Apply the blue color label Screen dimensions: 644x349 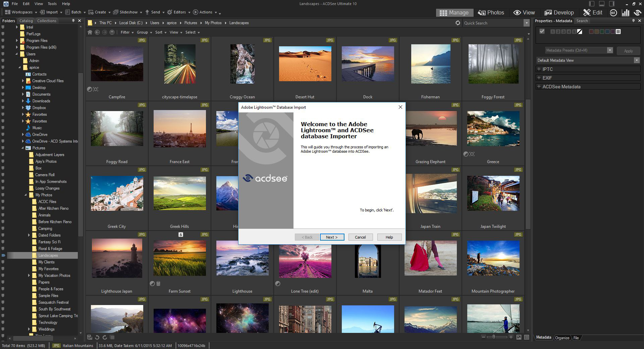tap(607, 32)
